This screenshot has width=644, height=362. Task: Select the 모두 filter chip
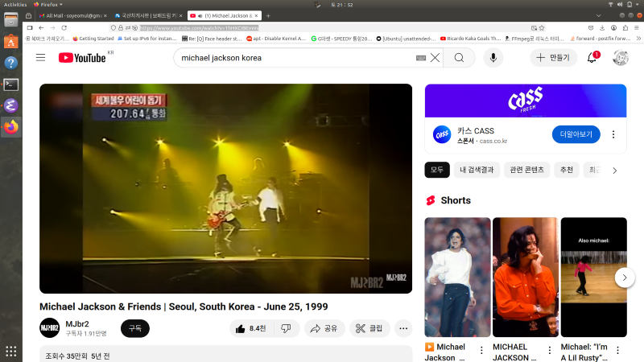(x=437, y=170)
